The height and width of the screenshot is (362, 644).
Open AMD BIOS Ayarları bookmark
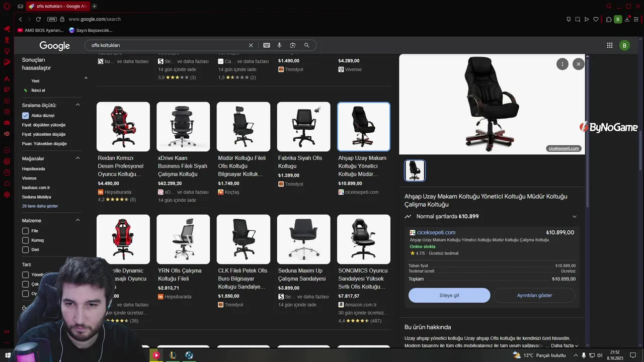41,30
